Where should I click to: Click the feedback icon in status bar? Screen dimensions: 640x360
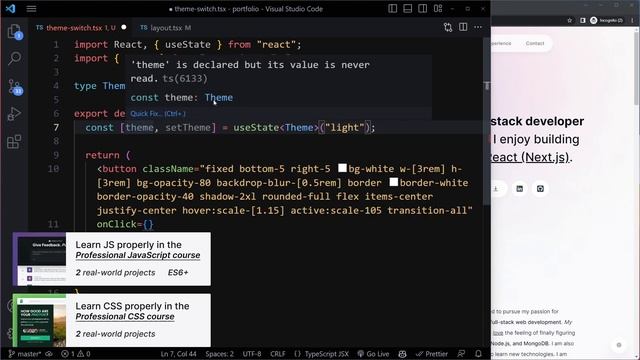tap(461, 354)
